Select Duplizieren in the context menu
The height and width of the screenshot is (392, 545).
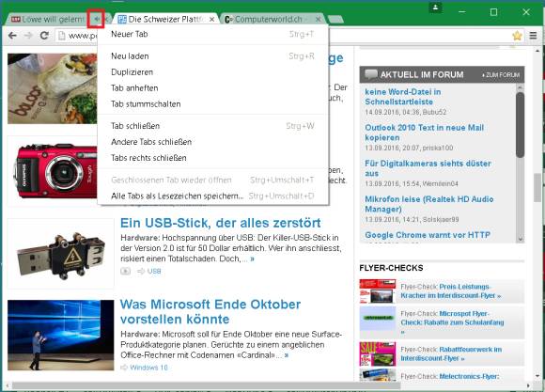pyautogui.click(x=212, y=72)
